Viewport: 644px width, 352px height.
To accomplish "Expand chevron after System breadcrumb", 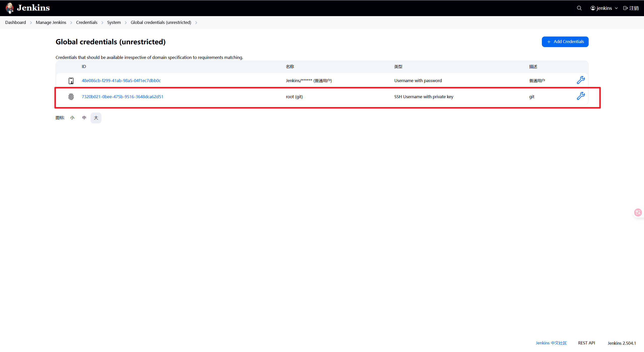I will click(126, 23).
